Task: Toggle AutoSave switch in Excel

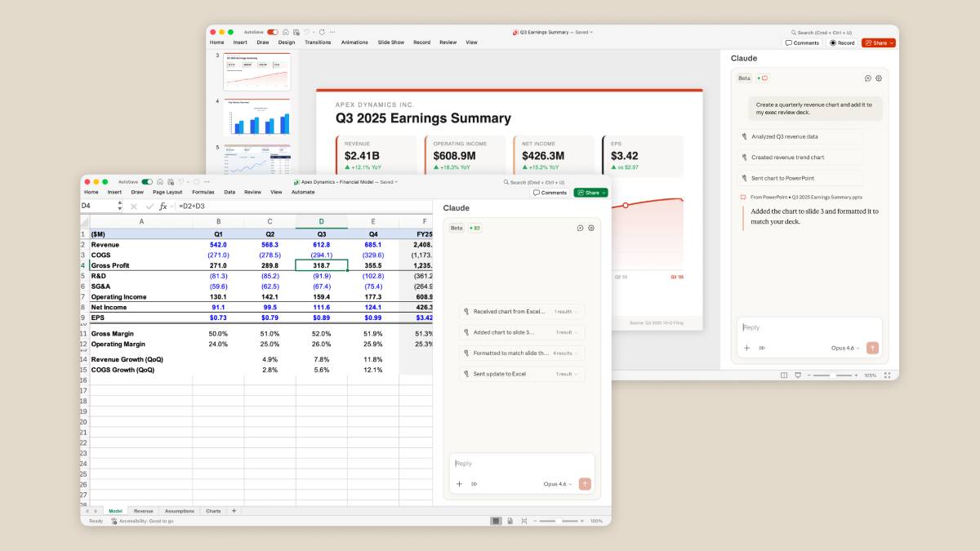Action: 147,182
